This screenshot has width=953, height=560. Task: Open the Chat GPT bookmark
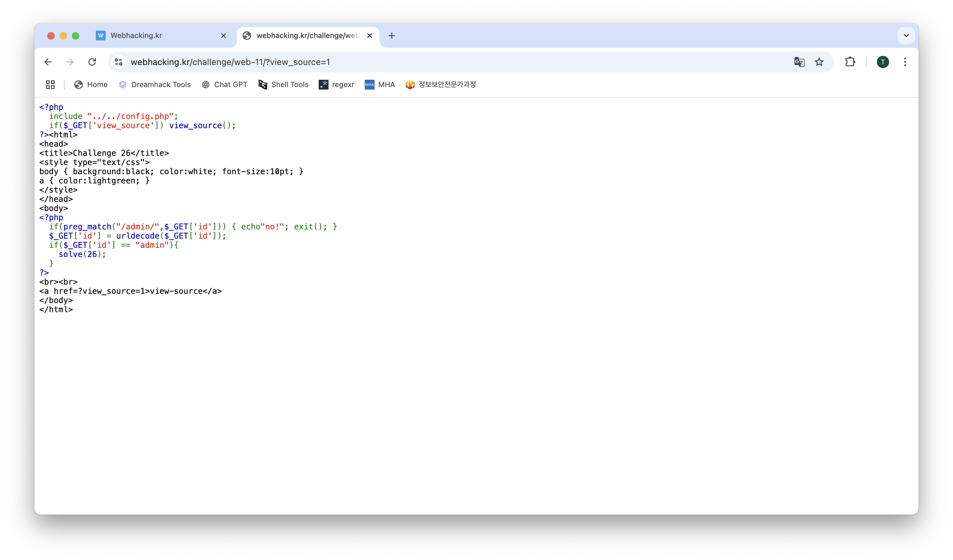pyautogui.click(x=225, y=85)
